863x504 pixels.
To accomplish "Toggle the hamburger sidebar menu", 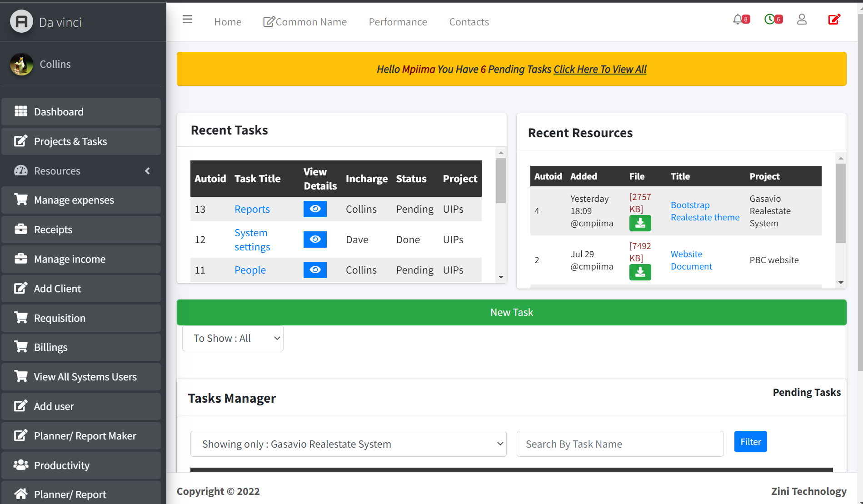I will coord(187,20).
